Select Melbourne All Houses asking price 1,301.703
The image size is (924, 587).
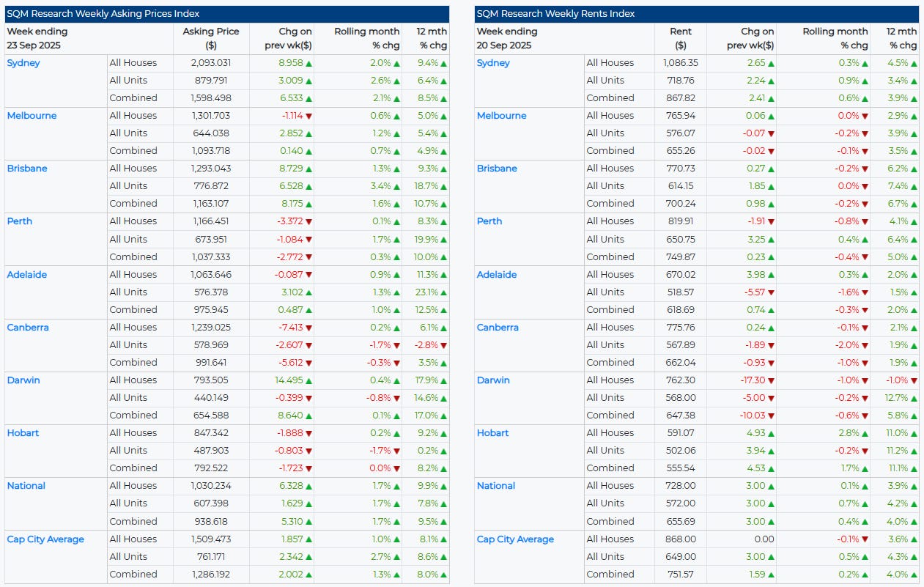pos(210,116)
